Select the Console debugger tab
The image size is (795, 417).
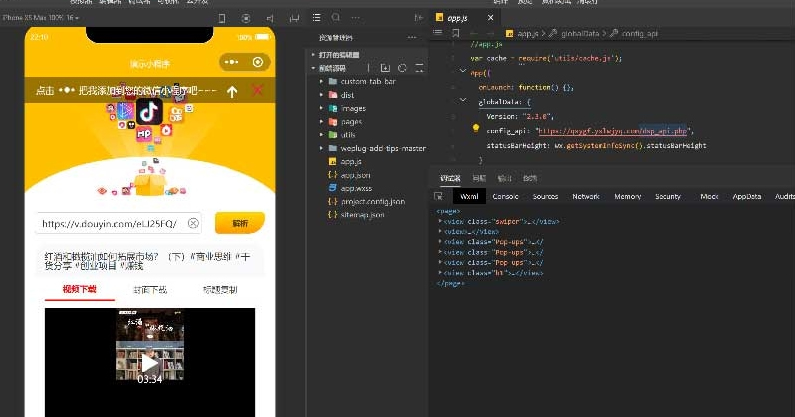[505, 196]
